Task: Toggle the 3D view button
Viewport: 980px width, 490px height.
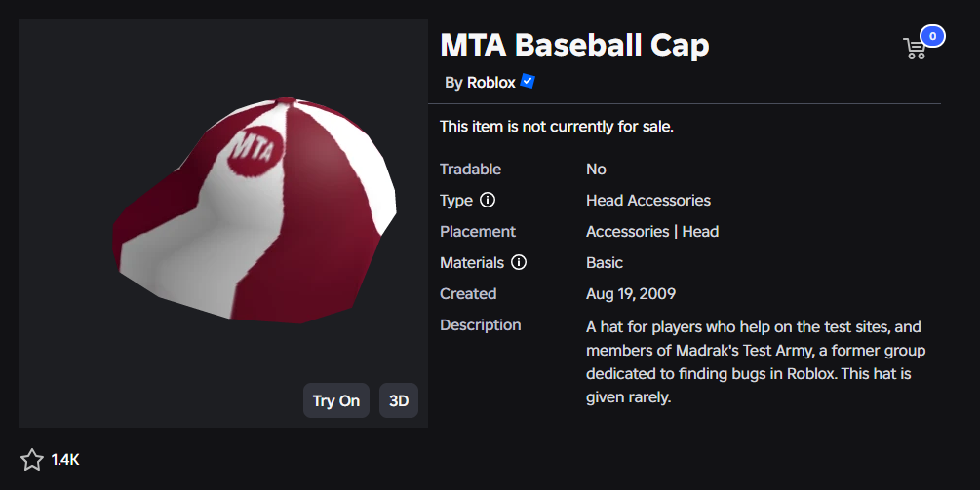Action: tap(399, 400)
